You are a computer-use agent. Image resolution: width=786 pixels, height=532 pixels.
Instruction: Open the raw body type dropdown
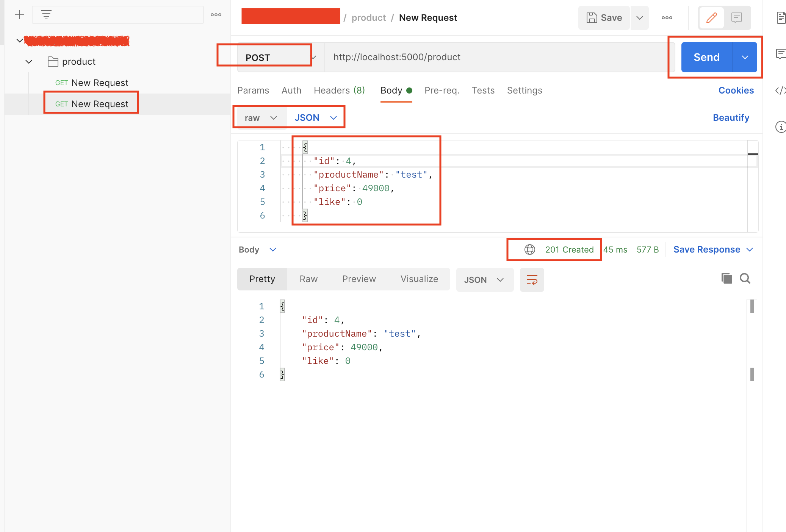click(261, 118)
